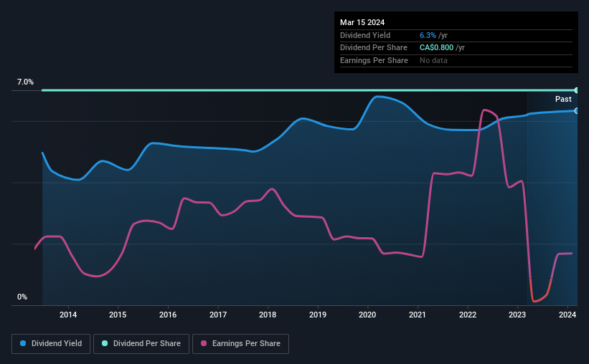The height and width of the screenshot is (364, 589).
Task: Click the Dividend Yield endpoint marker dot
Action: coord(576,110)
